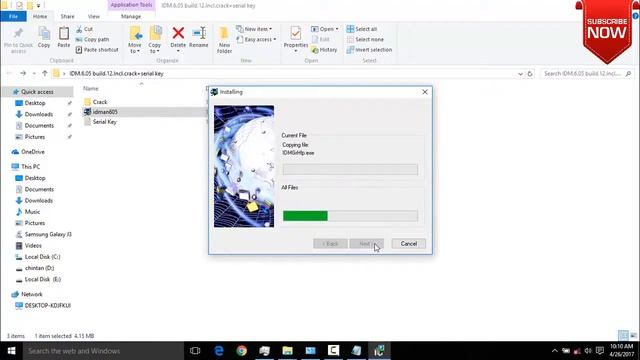Image resolution: width=640 pixels, height=360 pixels.
Task: Click Copy path in ribbon
Action: [92, 40]
